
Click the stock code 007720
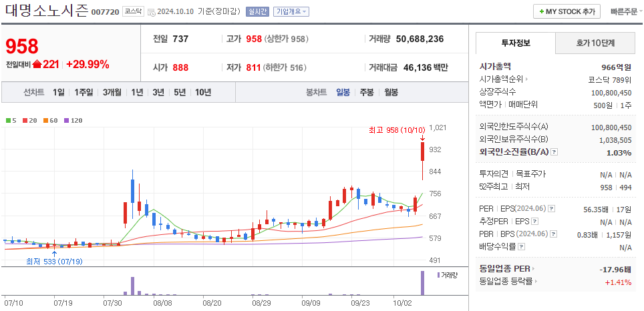click(105, 12)
